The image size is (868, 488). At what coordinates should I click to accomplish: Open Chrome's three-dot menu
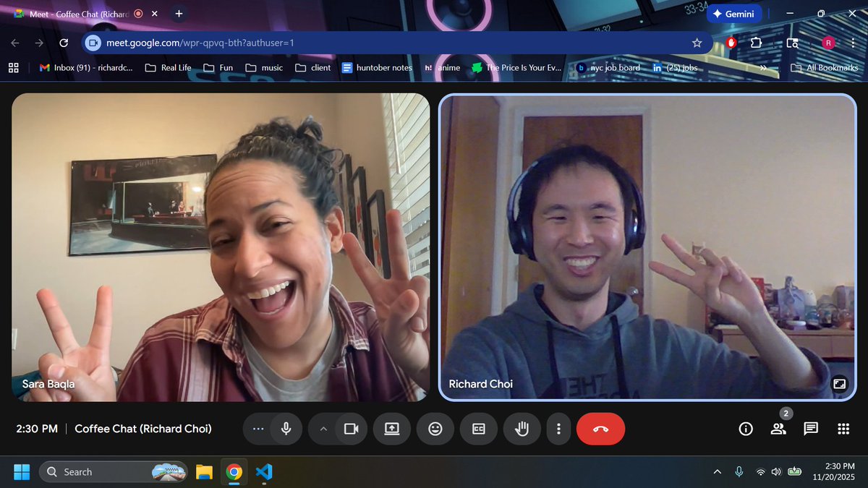coord(853,43)
